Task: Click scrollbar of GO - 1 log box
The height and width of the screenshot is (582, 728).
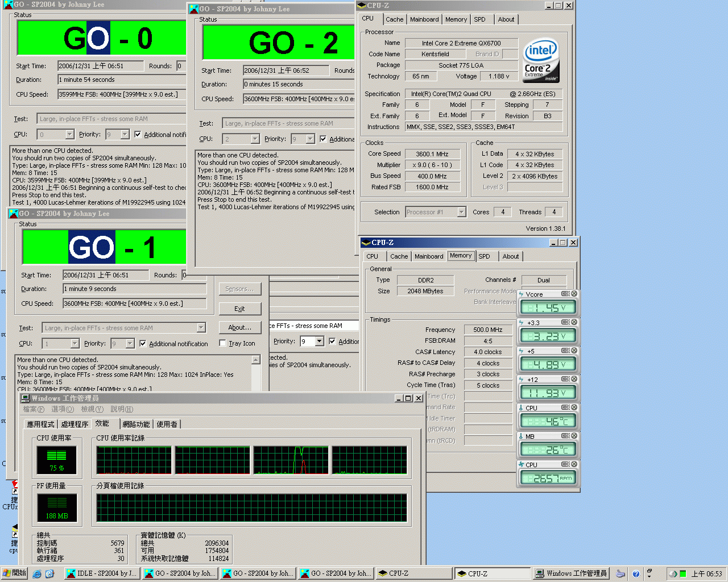Action: pos(256,373)
